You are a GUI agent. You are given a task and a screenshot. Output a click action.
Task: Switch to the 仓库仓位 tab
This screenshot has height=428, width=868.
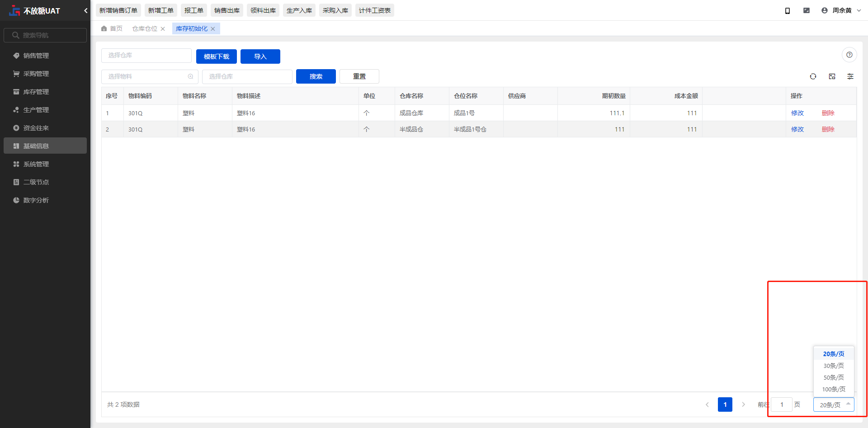coord(145,28)
